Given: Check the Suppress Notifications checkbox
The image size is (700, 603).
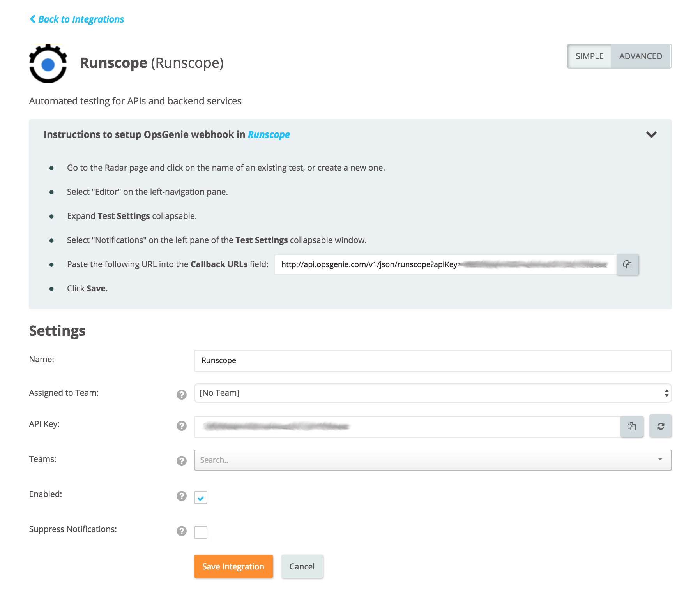Looking at the screenshot, I should click(201, 532).
